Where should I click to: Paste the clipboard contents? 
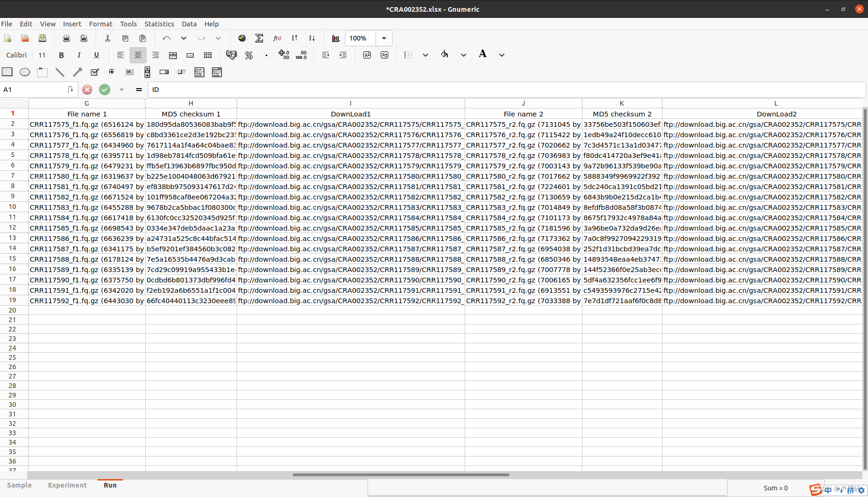(x=142, y=38)
